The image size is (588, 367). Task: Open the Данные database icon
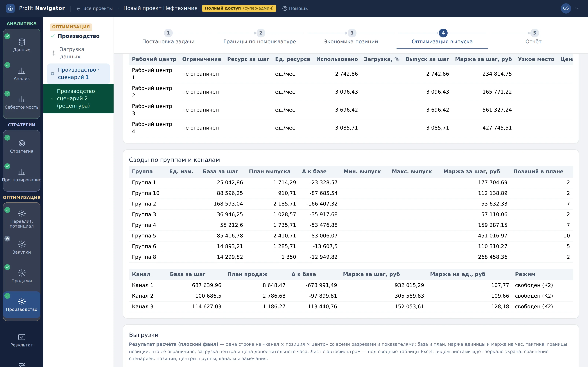[x=22, y=42]
